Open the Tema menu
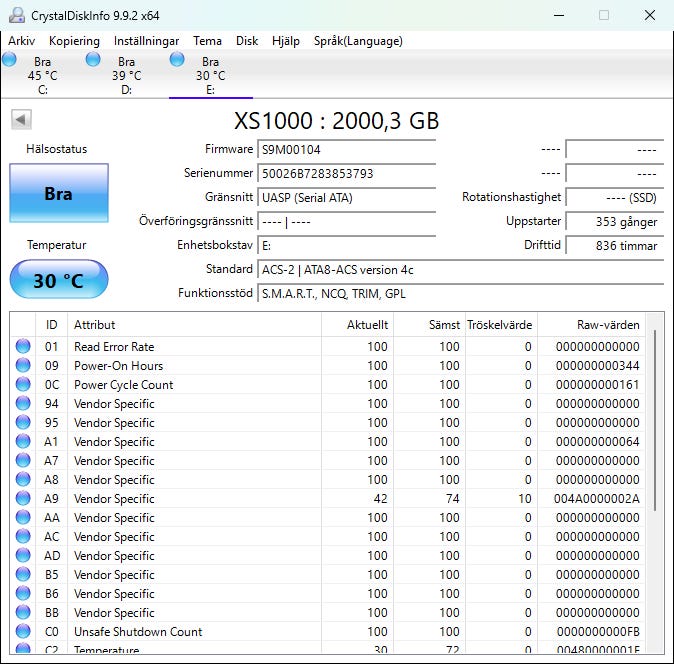Image resolution: width=674 pixels, height=664 pixels. 207,41
